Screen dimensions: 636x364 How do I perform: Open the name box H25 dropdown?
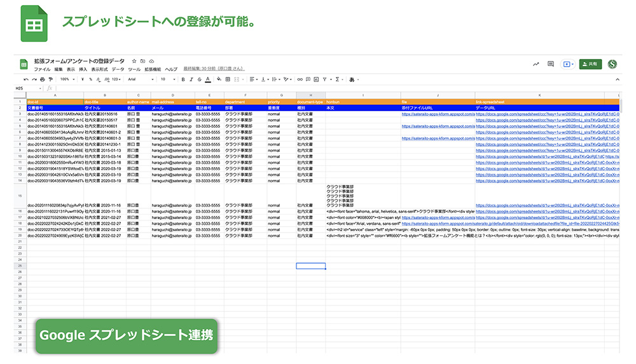click(40, 88)
